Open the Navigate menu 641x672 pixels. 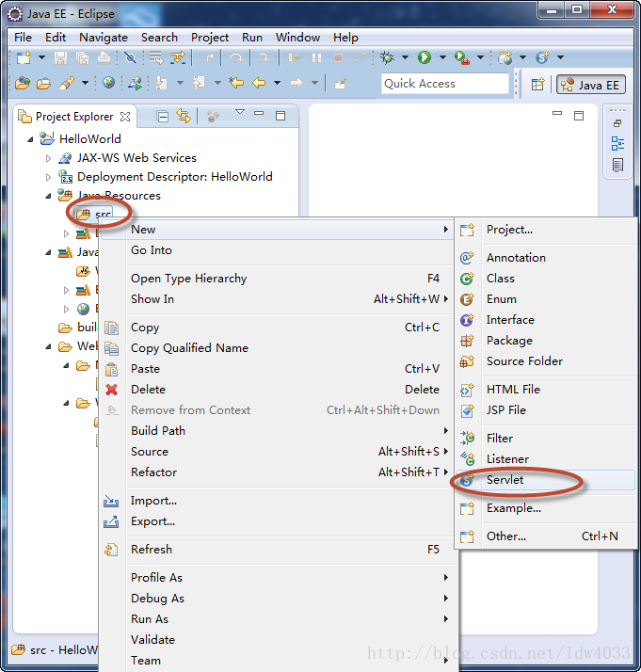(104, 38)
